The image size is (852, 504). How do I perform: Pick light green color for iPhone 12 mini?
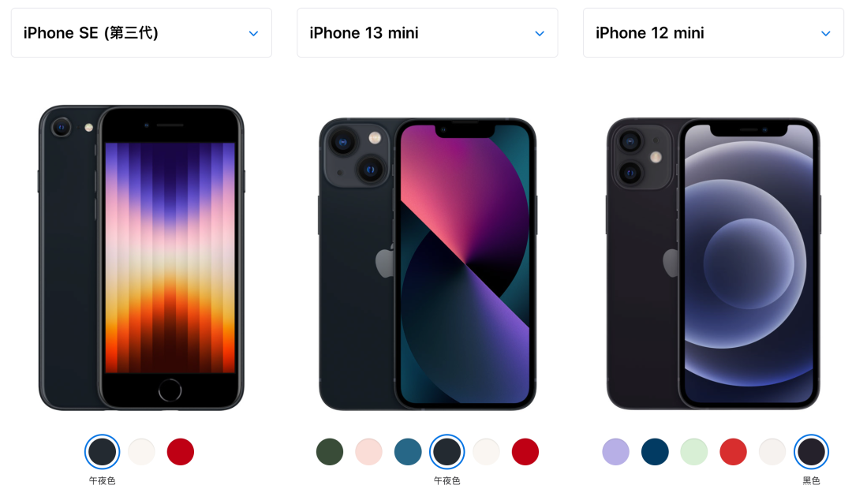(694, 451)
